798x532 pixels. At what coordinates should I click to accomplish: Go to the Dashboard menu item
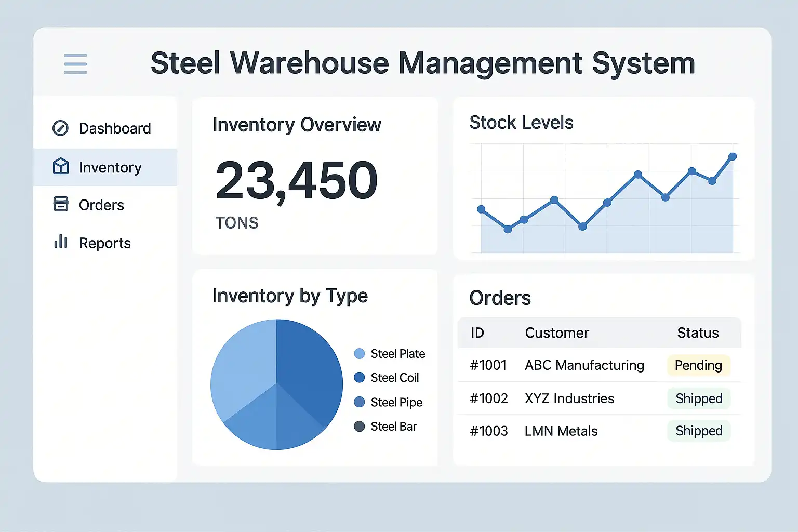(115, 128)
